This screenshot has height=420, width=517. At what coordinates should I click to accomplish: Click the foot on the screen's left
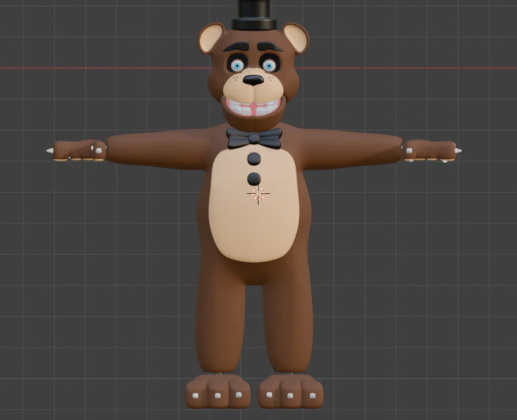(x=218, y=391)
